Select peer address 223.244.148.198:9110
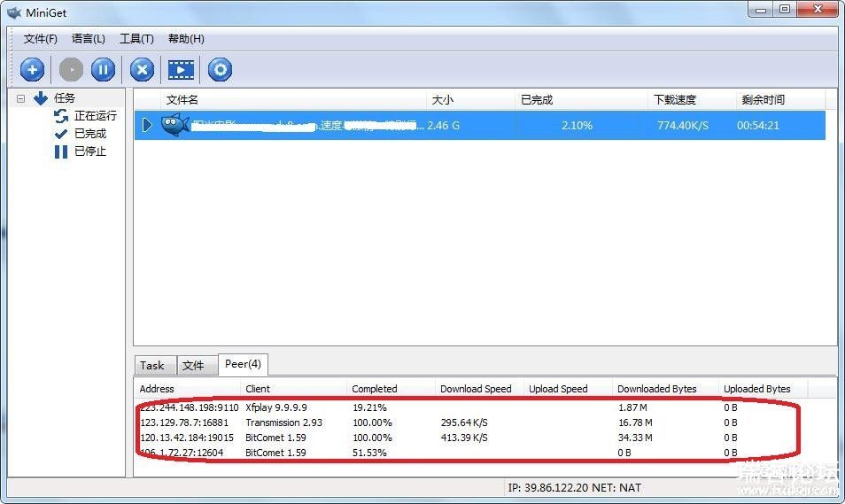Viewport: 845px width, 504px height. (x=190, y=407)
